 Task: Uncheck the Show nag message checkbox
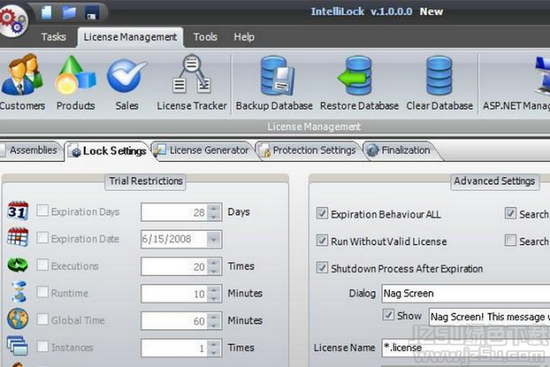point(388,314)
